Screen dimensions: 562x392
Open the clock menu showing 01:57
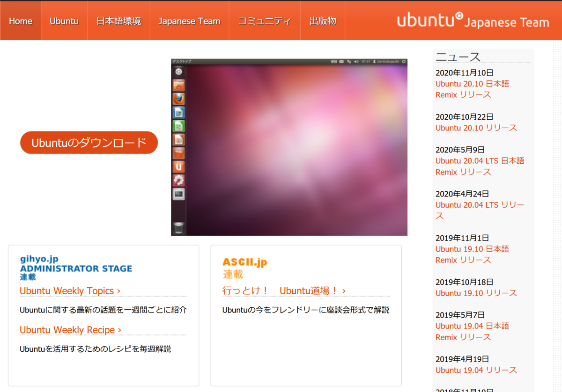pyautogui.click(x=366, y=62)
